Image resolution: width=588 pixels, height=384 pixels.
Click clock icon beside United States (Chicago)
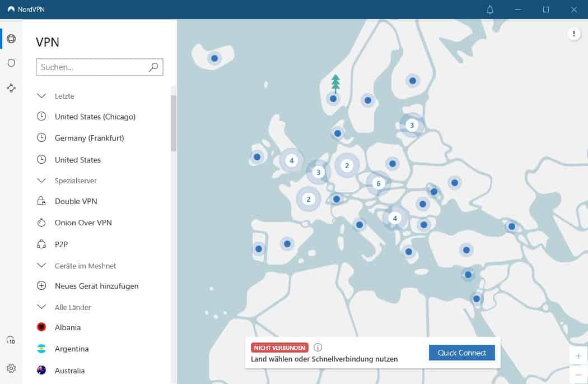coord(41,117)
